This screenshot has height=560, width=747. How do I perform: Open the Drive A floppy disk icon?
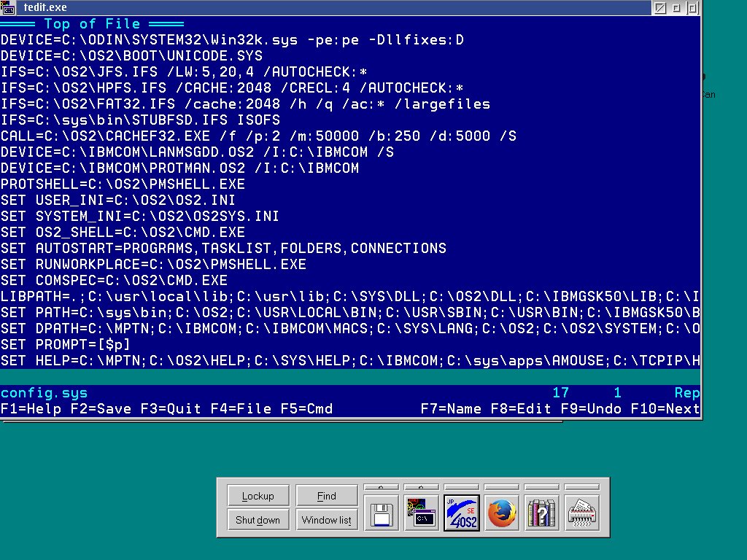[x=382, y=513]
